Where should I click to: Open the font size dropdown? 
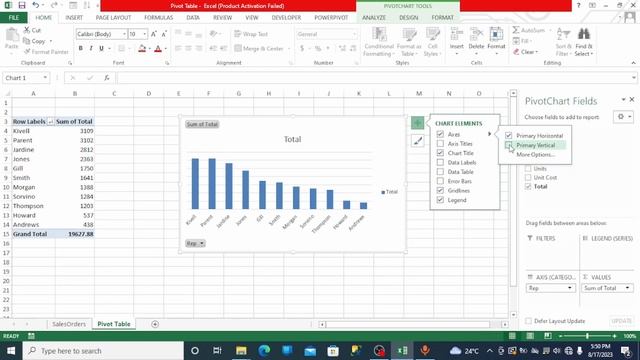click(x=144, y=34)
